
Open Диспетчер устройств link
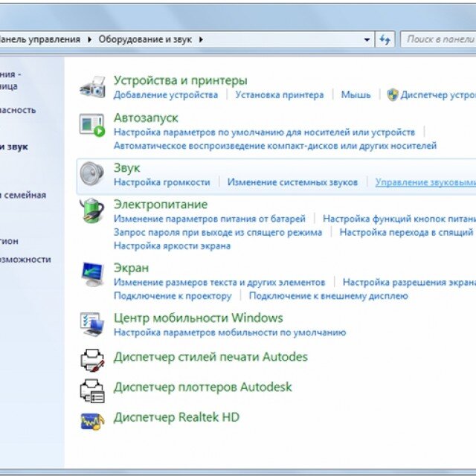point(438,95)
